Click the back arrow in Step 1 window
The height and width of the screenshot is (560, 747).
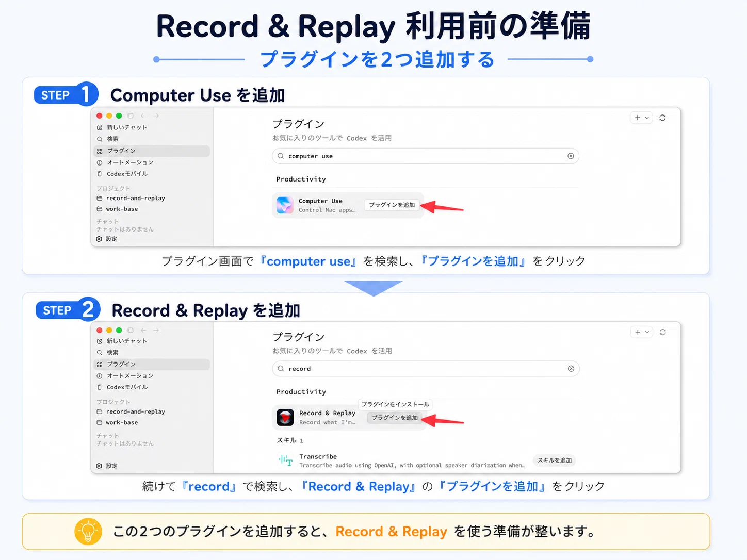point(143,116)
